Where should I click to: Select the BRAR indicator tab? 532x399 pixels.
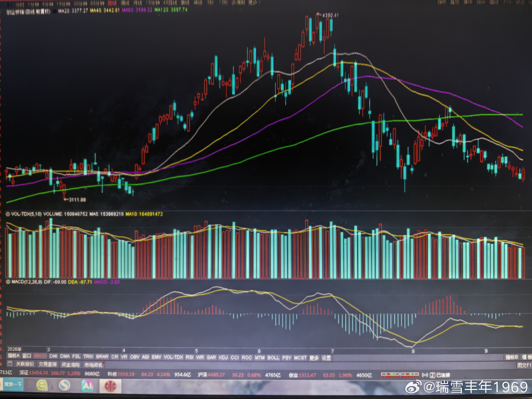coord(102,356)
